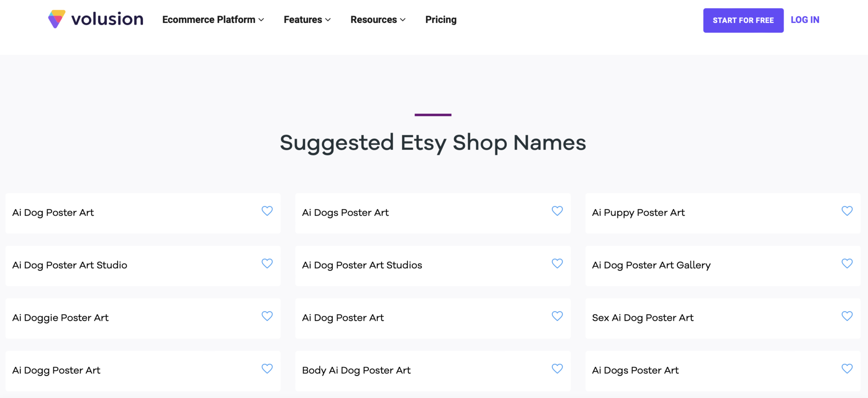This screenshot has width=868, height=398.
Task: Favorite "Body Ai Dog Poster Art"
Action: [557, 369]
